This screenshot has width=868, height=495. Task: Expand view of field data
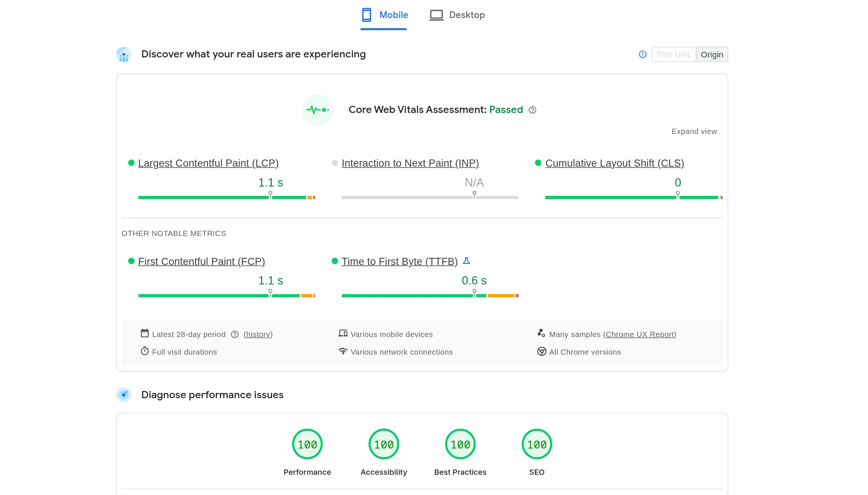(x=694, y=131)
